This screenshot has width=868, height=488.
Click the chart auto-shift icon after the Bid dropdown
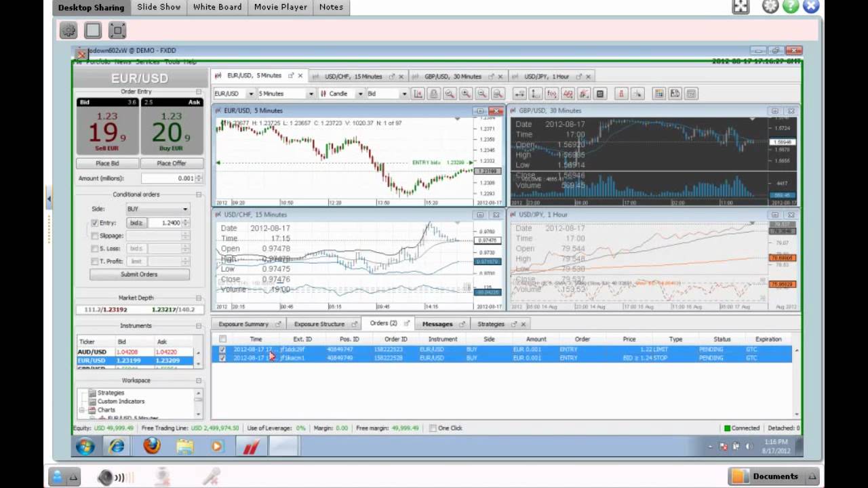[418, 94]
